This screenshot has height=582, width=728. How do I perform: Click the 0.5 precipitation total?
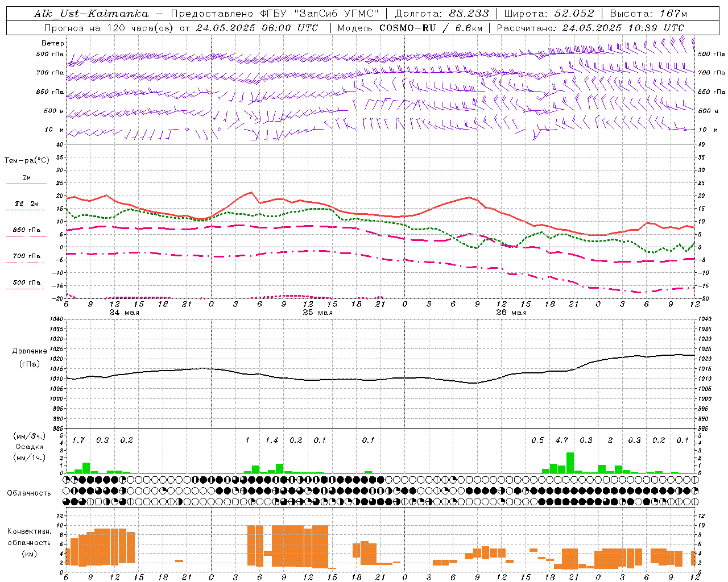pos(537,440)
